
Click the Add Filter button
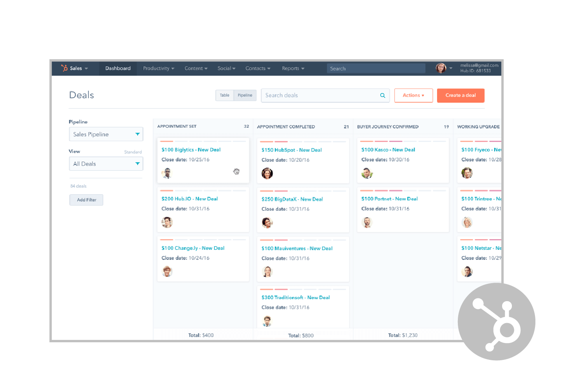point(87,200)
